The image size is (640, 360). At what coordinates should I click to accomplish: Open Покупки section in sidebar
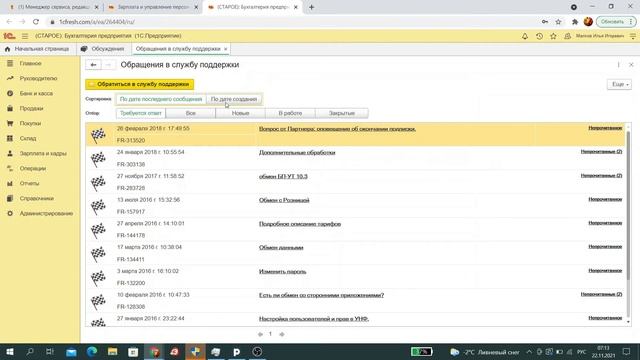coord(30,123)
